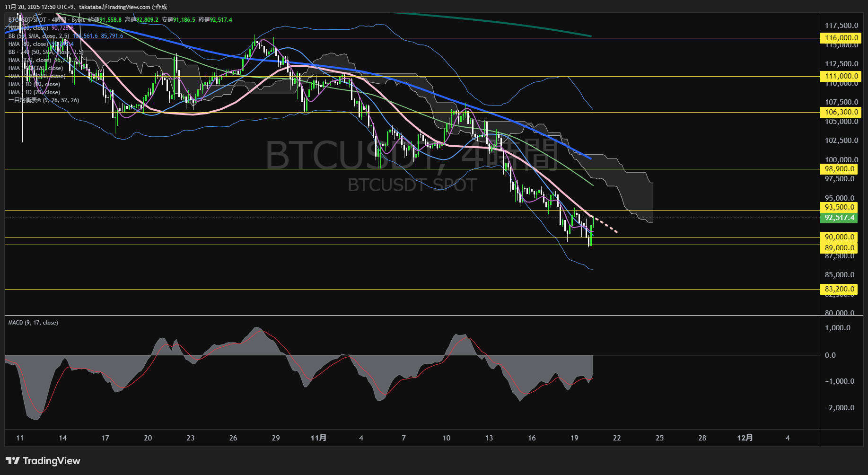Click the TradingView logo

[42, 461]
